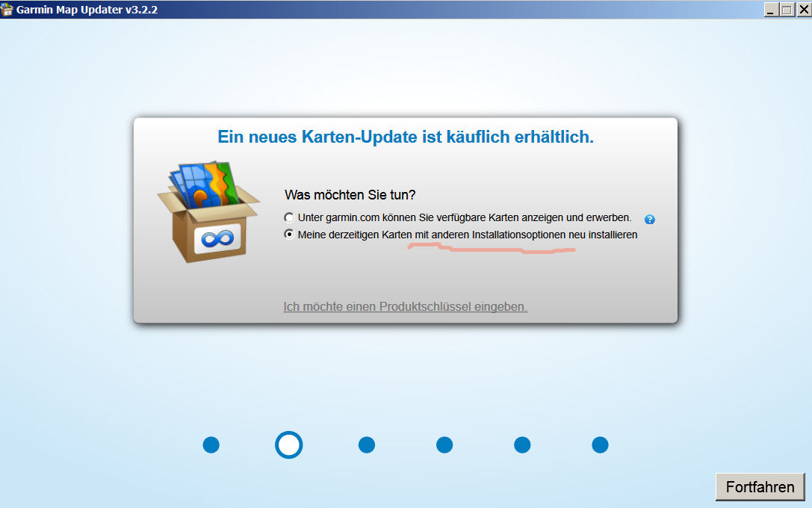The height and width of the screenshot is (508, 812).
Task: Click the fifth progress step dot
Action: coord(522,445)
